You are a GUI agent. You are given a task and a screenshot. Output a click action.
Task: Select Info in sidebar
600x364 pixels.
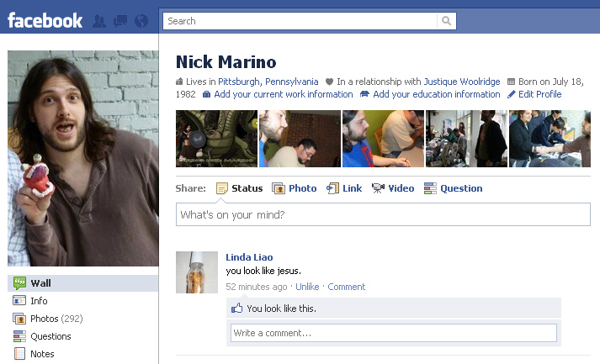click(x=83, y=301)
